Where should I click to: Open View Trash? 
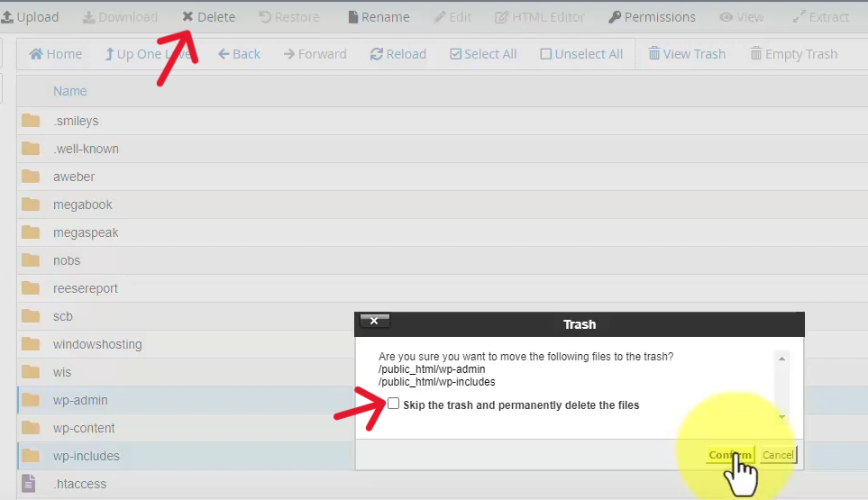point(687,54)
